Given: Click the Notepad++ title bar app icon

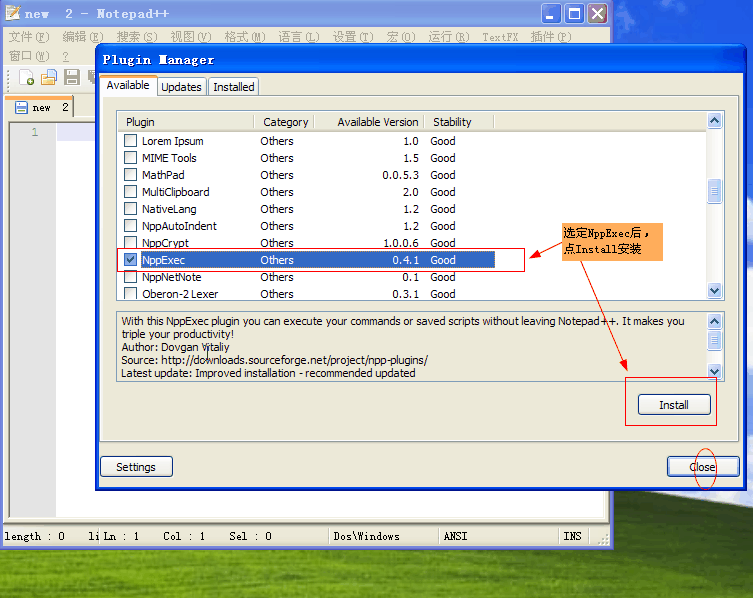Looking at the screenshot, I should click(x=12, y=13).
